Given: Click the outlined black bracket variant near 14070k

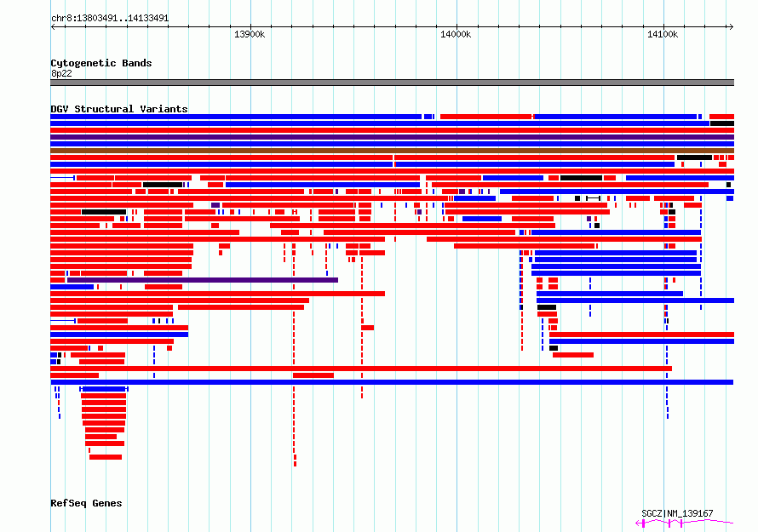Looking at the screenshot, I should point(593,198).
